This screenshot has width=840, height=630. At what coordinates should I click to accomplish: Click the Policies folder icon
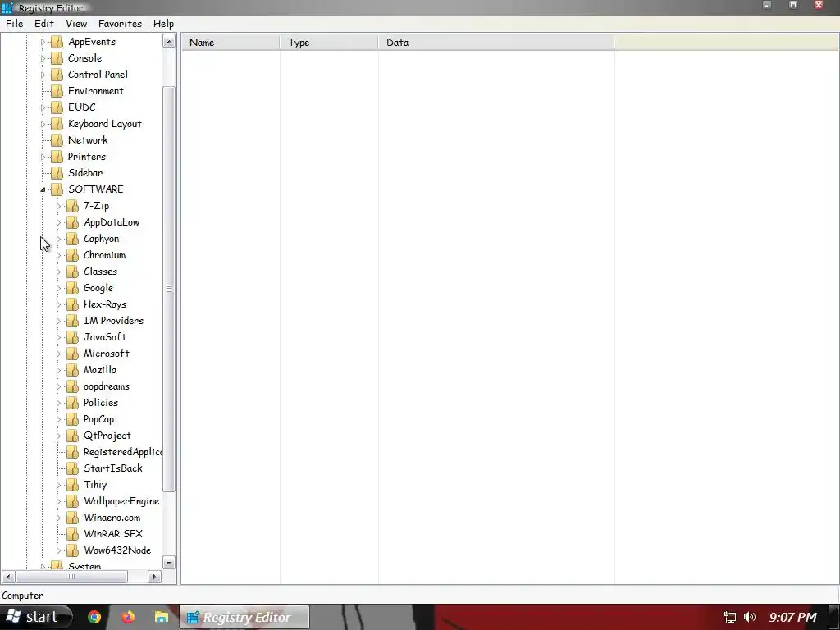(72, 403)
